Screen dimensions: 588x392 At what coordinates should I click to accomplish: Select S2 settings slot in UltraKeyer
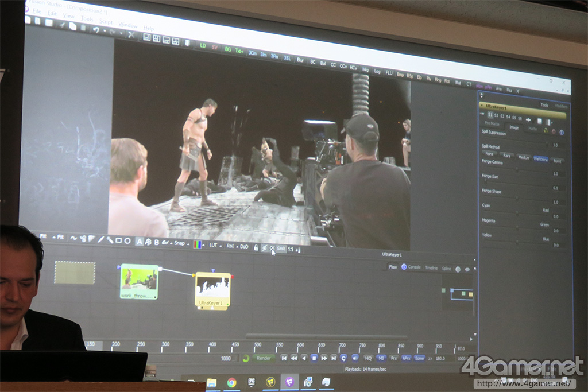click(496, 115)
